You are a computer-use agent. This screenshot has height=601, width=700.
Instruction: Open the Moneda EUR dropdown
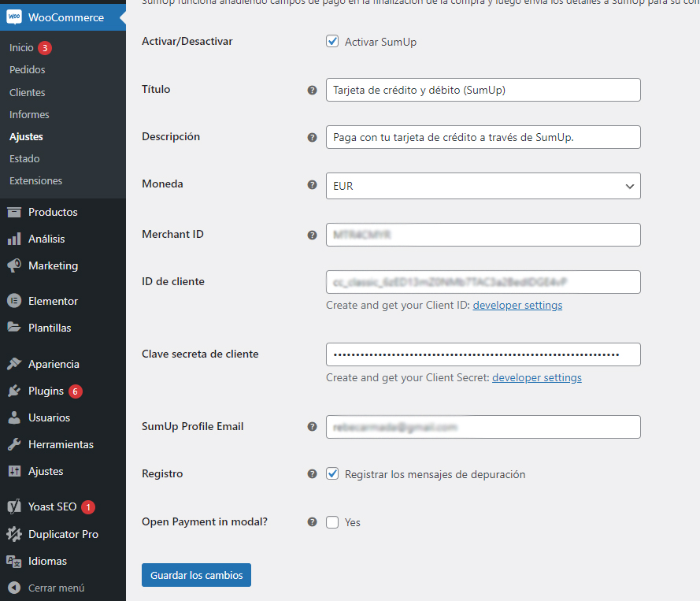(x=483, y=186)
